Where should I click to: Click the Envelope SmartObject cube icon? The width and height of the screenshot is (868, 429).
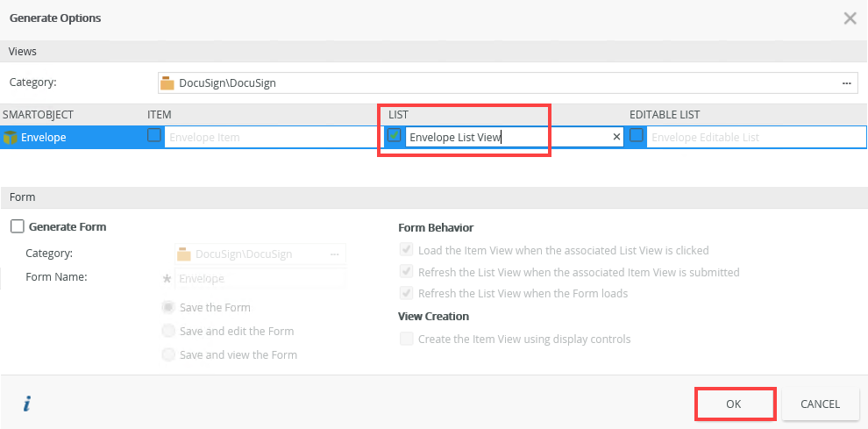point(11,137)
